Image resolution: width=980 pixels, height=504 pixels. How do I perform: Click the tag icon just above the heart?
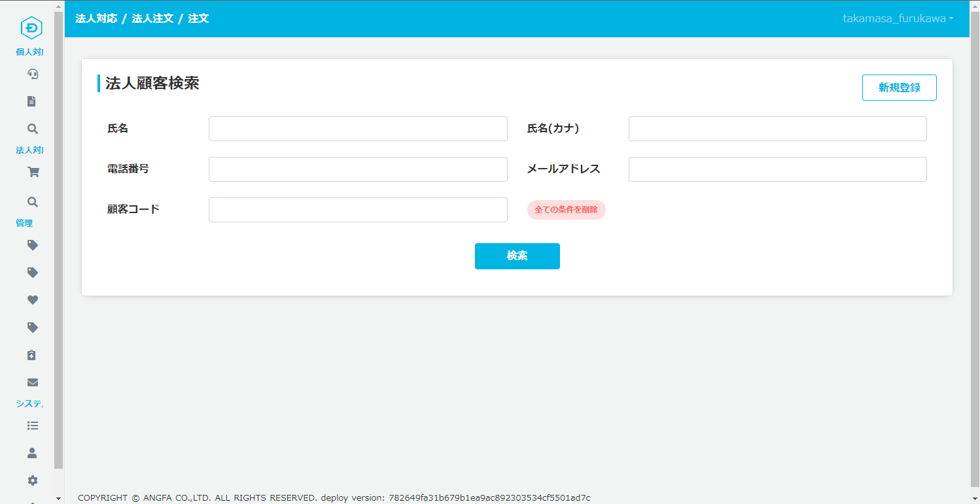click(32, 273)
